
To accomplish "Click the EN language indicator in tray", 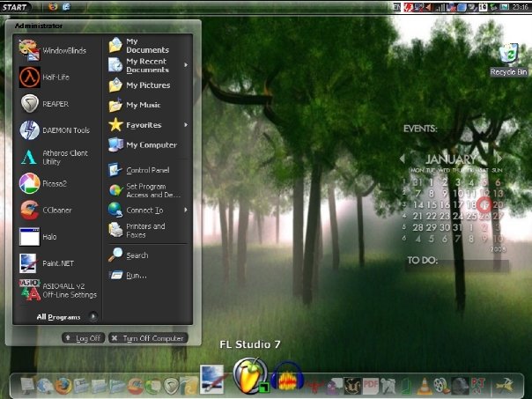I will coord(396,7).
